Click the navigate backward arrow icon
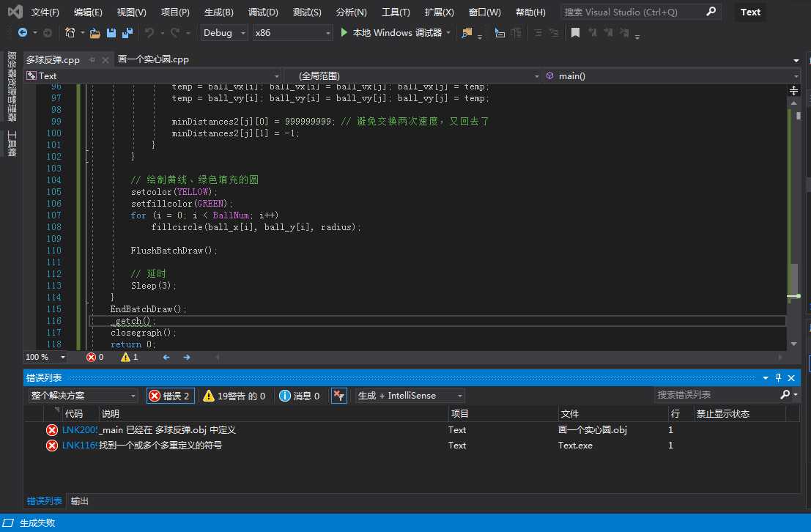This screenshot has height=532, width=811. click(x=22, y=32)
